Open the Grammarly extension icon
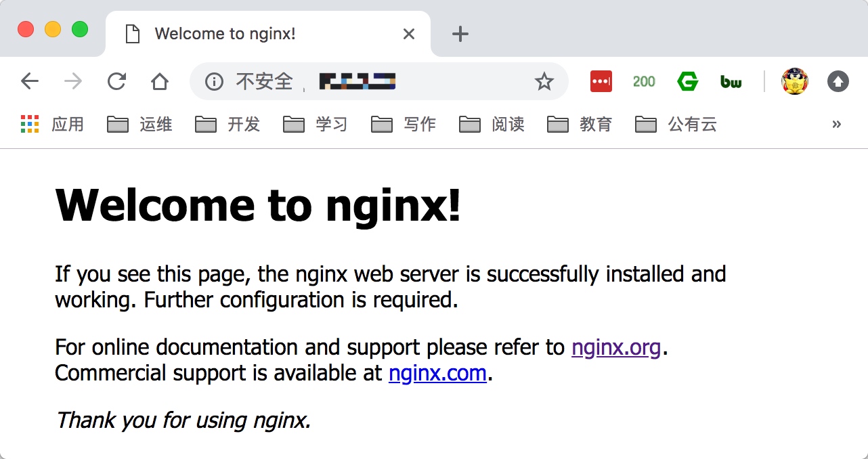Image resolution: width=868 pixels, height=459 pixels. (x=687, y=81)
